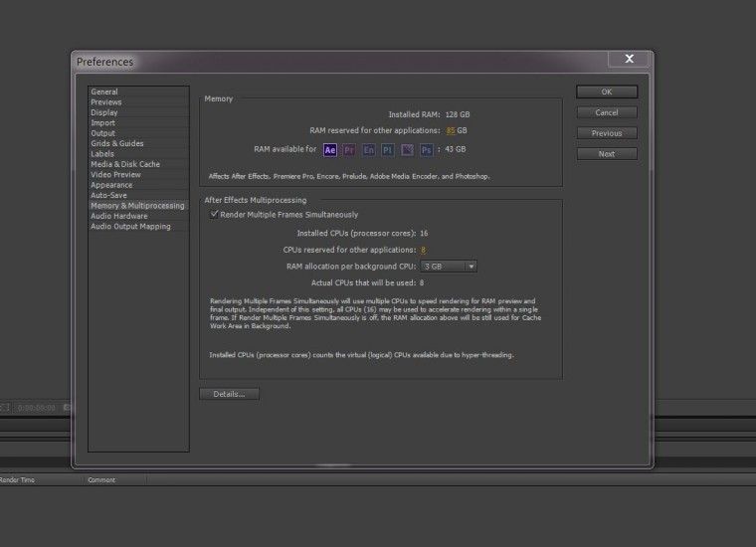Viewport: 756px width, 547px height.
Task: Click the Details... button
Action: (x=229, y=394)
